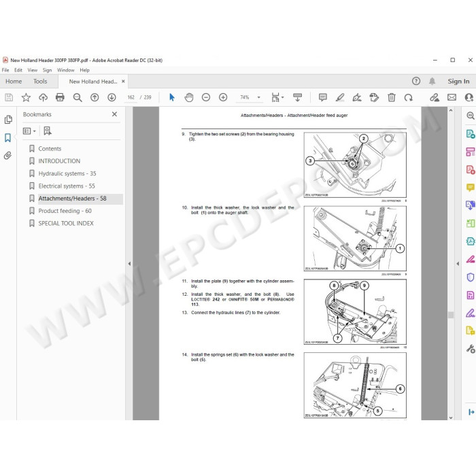Screen dimensions: 476x476
Task: Open the Edit menu
Action: [18, 70]
